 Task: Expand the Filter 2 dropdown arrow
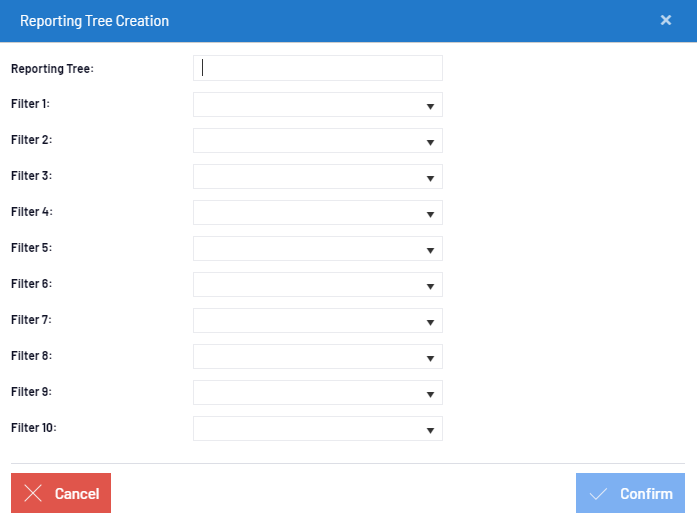430,142
